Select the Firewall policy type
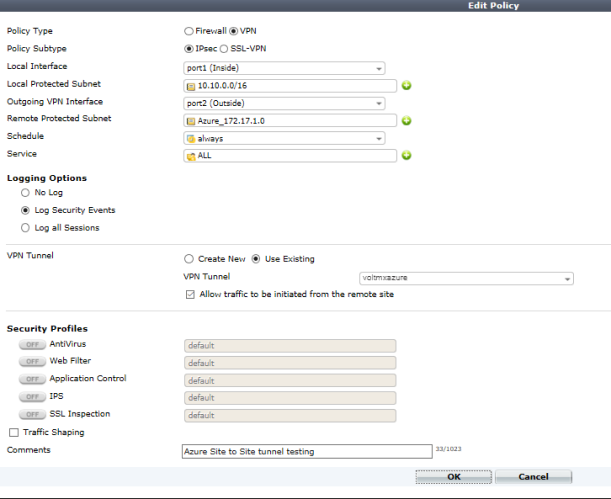The height and width of the screenshot is (499, 611). 187,31
